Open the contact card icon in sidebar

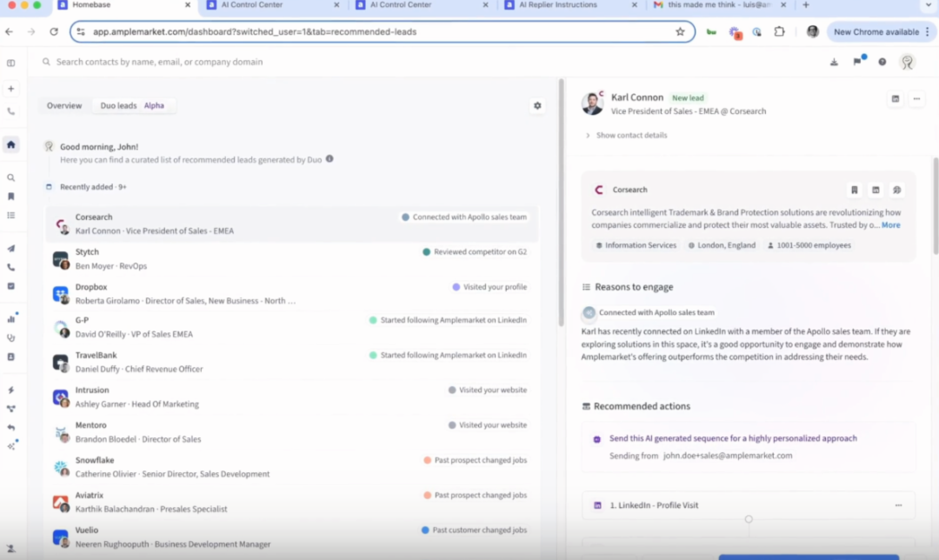pyautogui.click(x=10, y=357)
